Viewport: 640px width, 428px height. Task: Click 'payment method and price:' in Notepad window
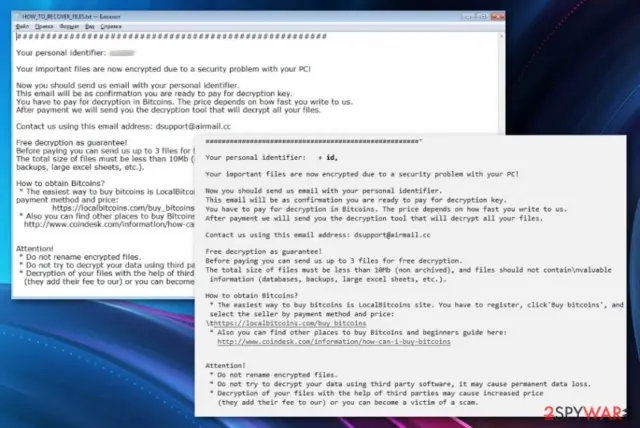coord(67,200)
